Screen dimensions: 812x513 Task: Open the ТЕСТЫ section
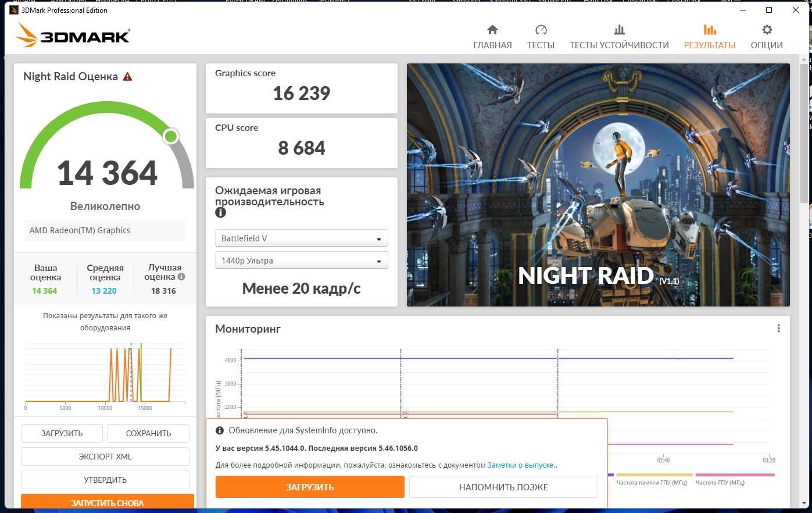pyautogui.click(x=541, y=37)
